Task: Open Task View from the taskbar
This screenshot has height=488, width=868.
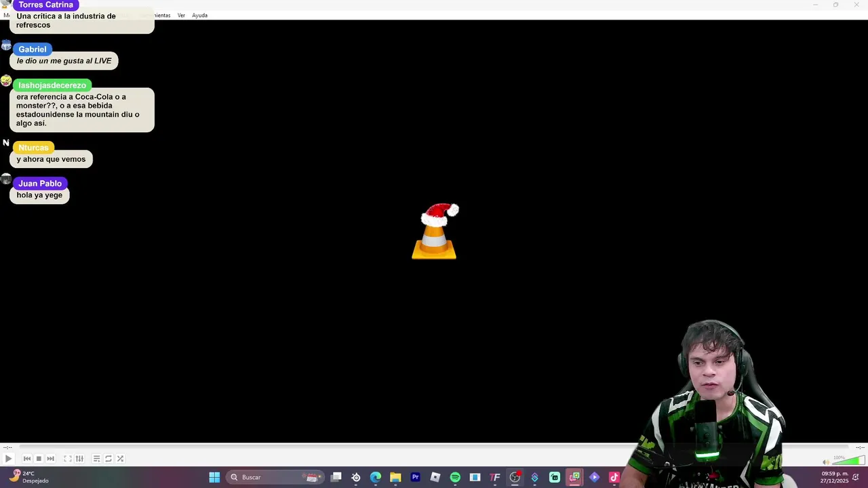Action: (x=336, y=477)
